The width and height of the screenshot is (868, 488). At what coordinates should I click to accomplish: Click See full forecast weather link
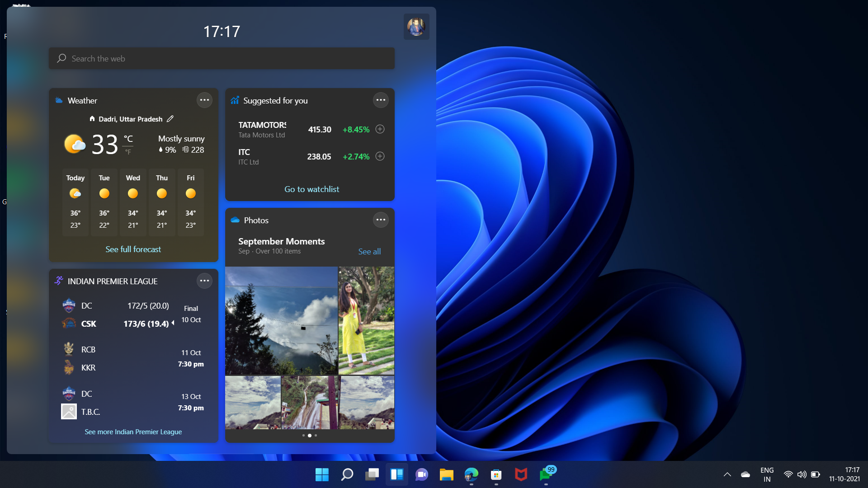(133, 249)
